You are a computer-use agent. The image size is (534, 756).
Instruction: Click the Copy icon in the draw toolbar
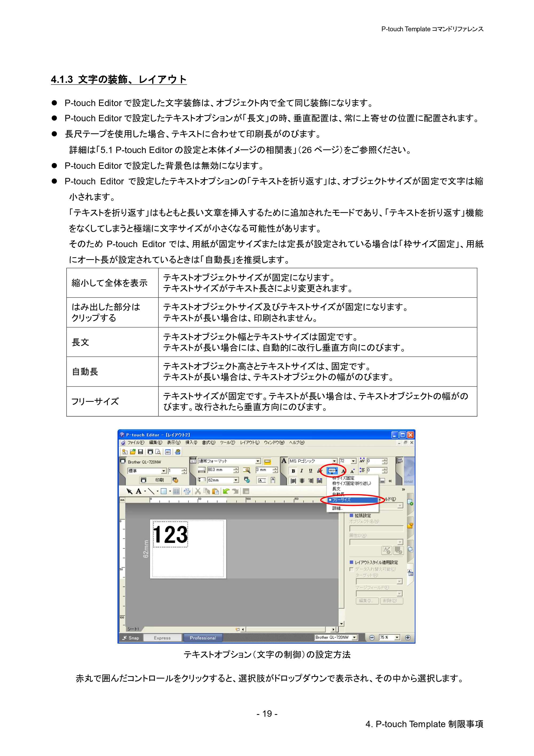click(207, 491)
